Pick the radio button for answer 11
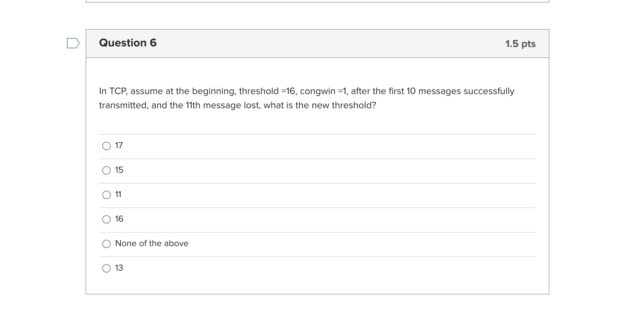This screenshot has width=644, height=317. 106,195
